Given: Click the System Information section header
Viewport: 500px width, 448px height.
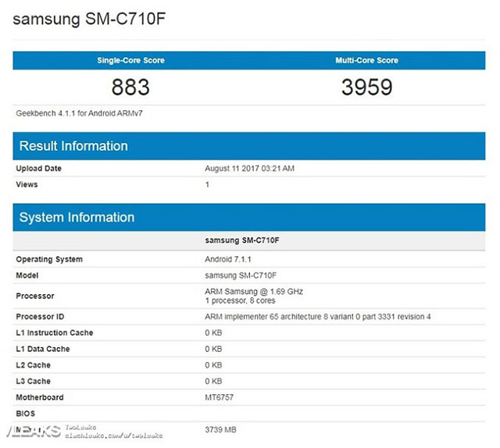Looking at the screenshot, I should click(x=77, y=218).
